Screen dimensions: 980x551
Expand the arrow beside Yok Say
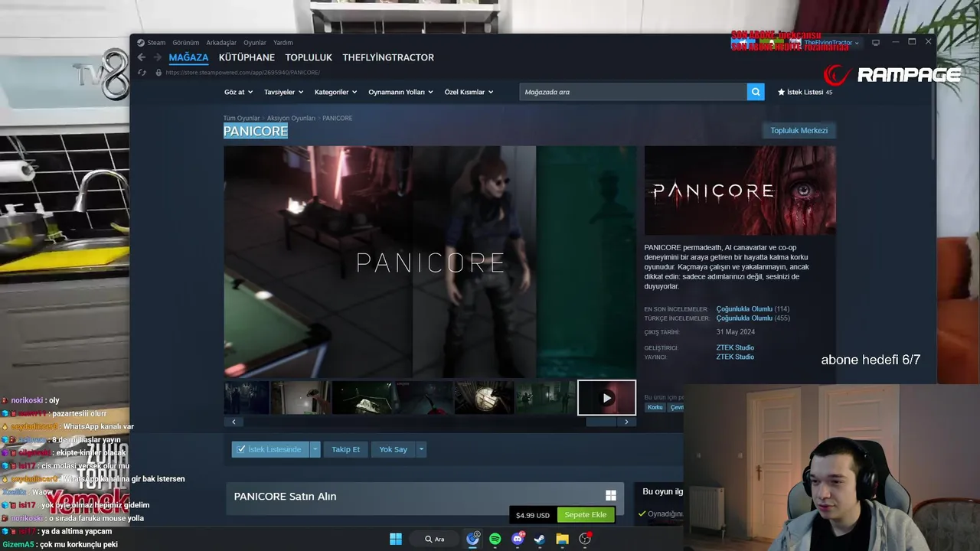(x=421, y=449)
